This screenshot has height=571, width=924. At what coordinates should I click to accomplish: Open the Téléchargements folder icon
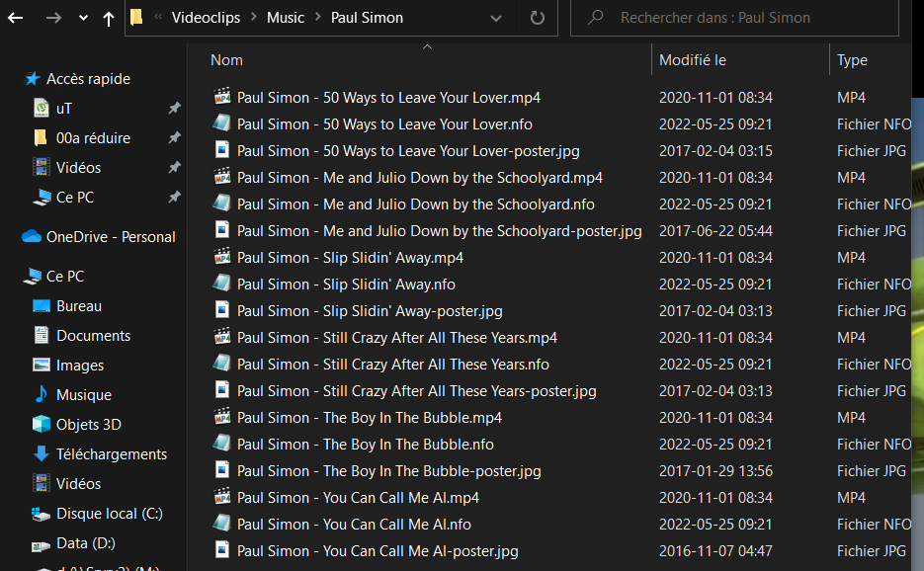[42, 454]
